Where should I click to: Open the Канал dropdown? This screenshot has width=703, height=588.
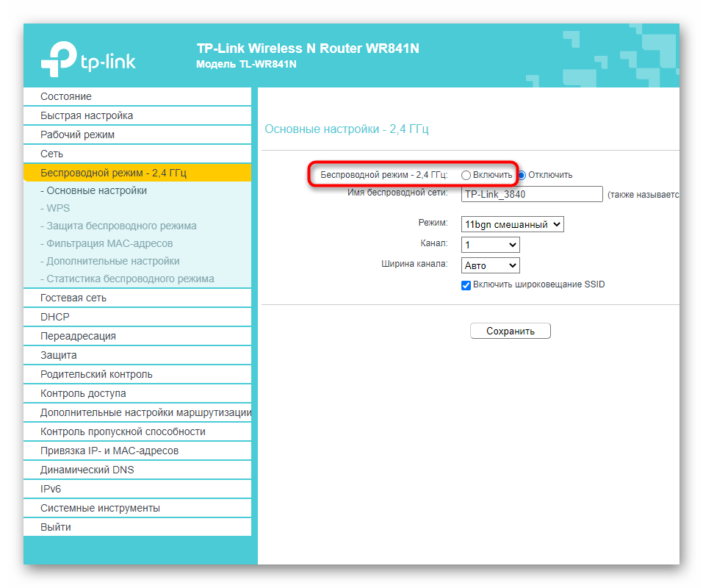point(490,245)
